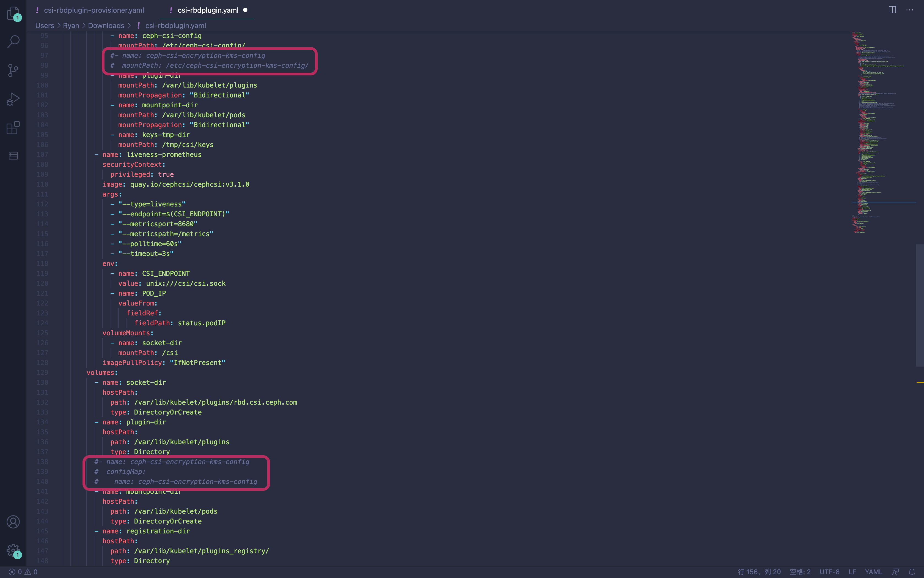The height and width of the screenshot is (578, 924).
Task: Open the Explorer files icon
Action: [x=13, y=13]
